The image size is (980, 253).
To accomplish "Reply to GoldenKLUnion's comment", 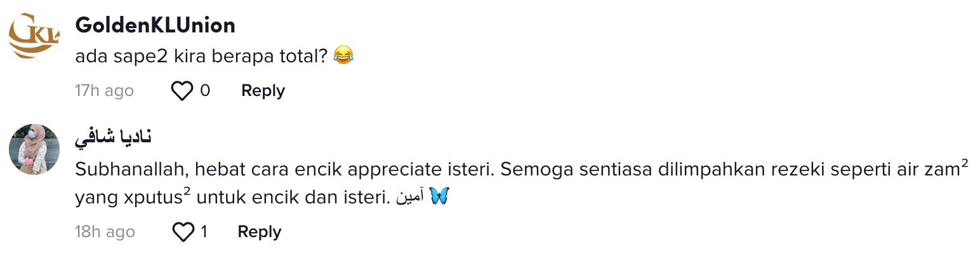I will [x=263, y=91].
